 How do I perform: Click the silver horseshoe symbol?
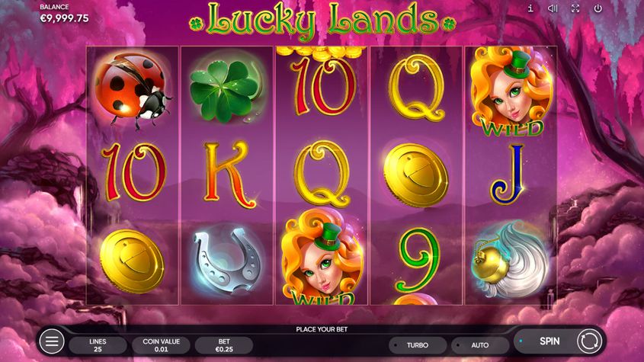click(x=227, y=261)
